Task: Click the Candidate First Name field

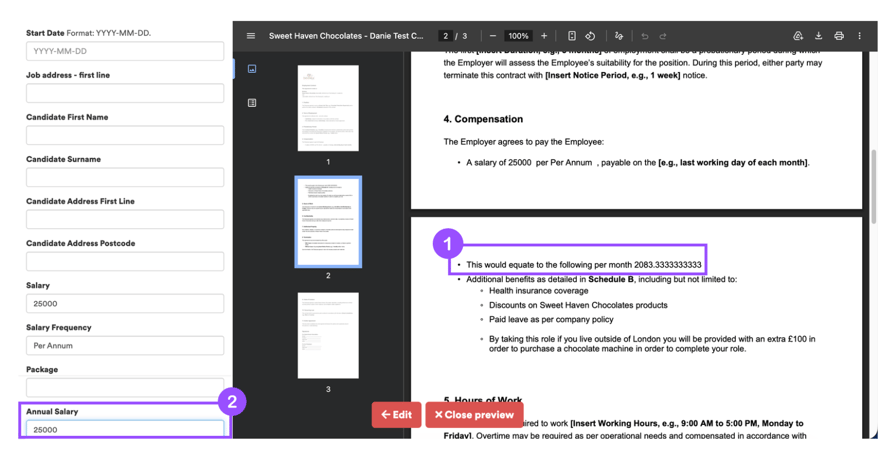Action: tap(125, 135)
